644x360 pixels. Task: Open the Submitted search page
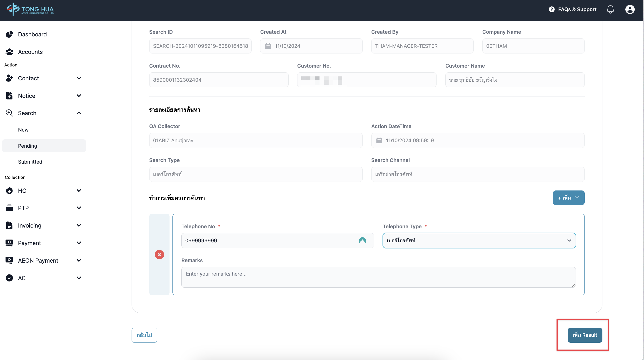30,162
